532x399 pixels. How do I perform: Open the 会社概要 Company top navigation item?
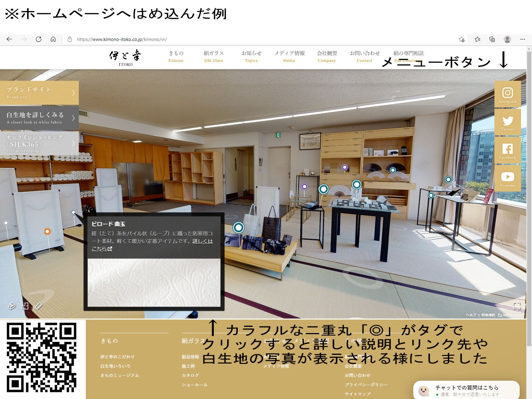[x=327, y=56]
